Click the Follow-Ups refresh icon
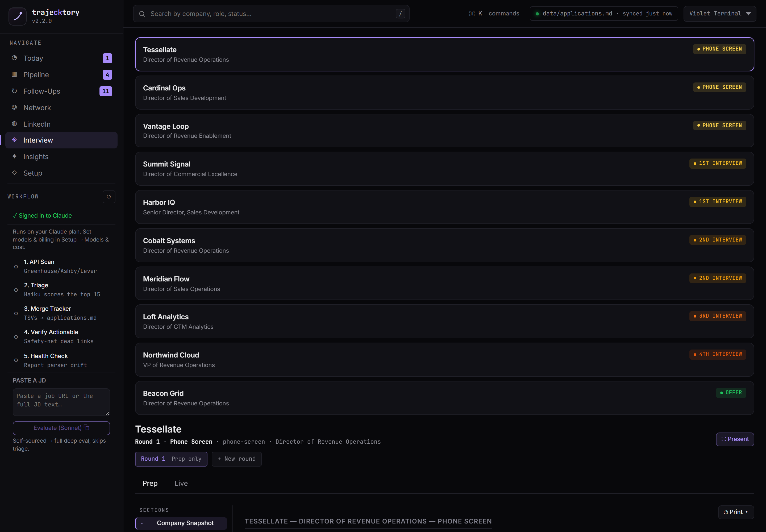The image size is (766, 532). tap(14, 91)
